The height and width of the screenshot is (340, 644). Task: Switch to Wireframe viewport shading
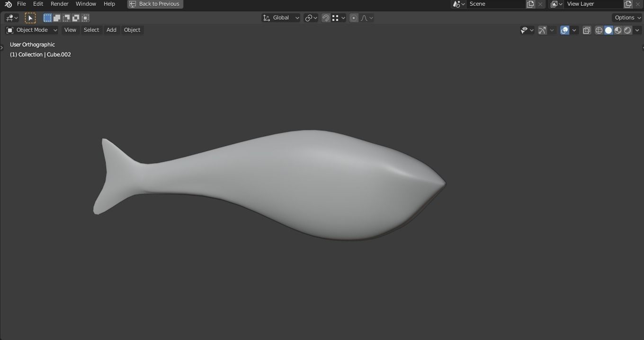click(599, 30)
